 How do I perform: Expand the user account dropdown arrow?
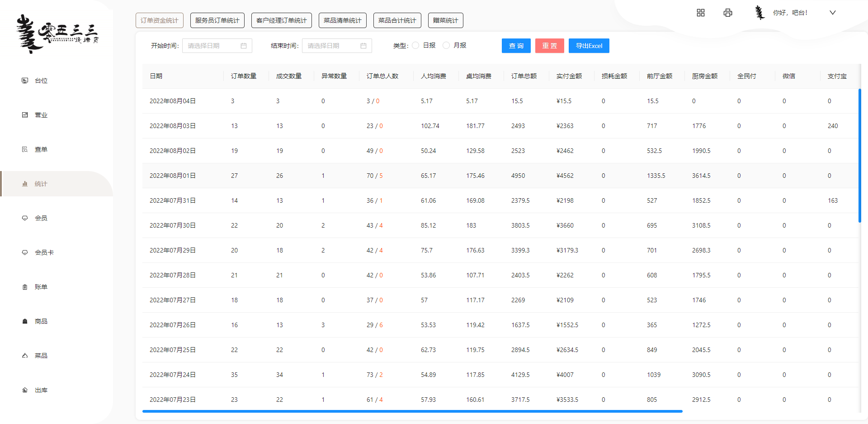coord(832,13)
